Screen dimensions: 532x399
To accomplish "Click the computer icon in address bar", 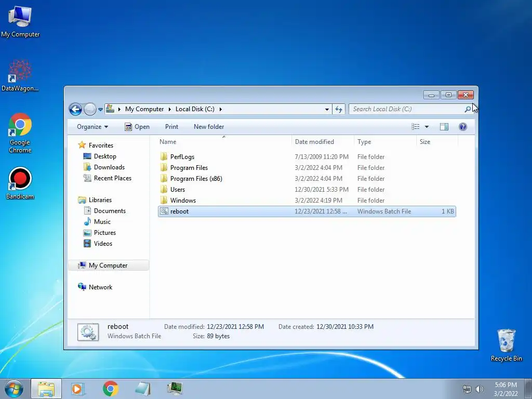I will coord(110,109).
